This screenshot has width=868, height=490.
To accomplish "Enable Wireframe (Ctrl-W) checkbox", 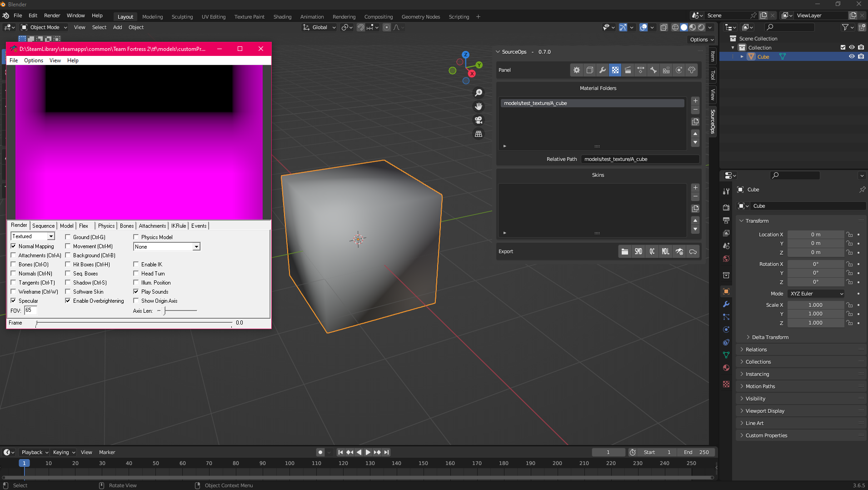I will pyautogui.click(x=14, y=292).
